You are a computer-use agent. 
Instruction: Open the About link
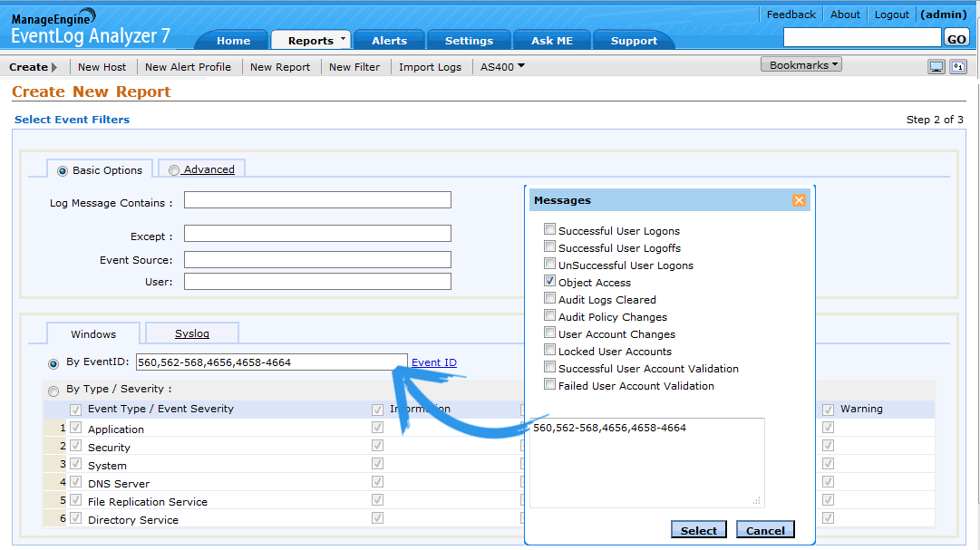pos(845,14)
